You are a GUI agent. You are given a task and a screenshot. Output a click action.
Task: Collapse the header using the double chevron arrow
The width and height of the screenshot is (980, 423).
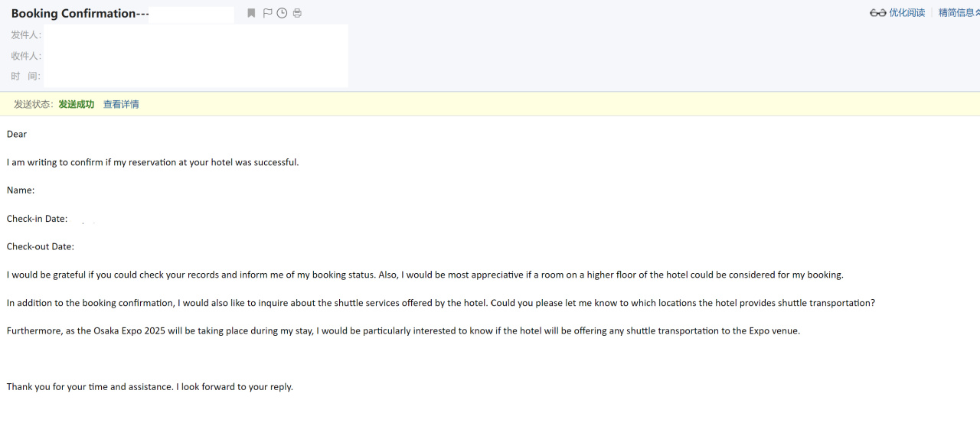point(978,13)
